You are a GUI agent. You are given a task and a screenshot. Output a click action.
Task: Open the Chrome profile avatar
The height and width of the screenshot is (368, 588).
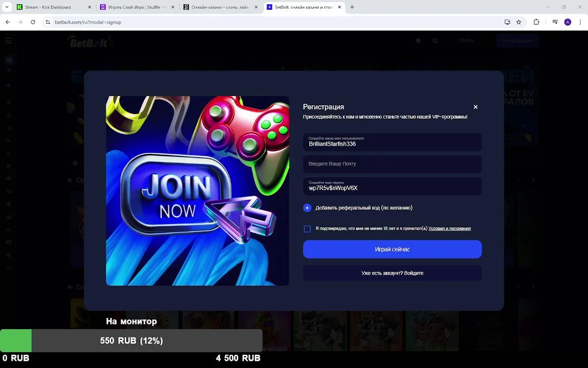click(568, 22)
